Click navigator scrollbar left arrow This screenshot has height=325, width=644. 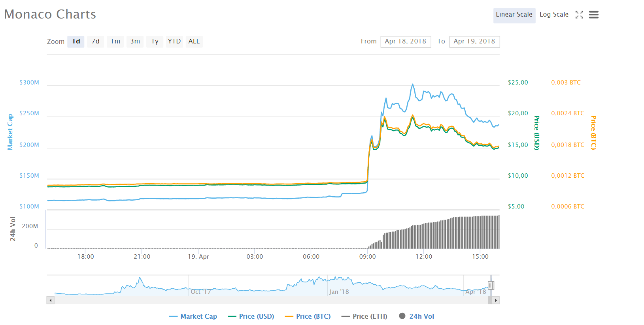pos(50,301)
